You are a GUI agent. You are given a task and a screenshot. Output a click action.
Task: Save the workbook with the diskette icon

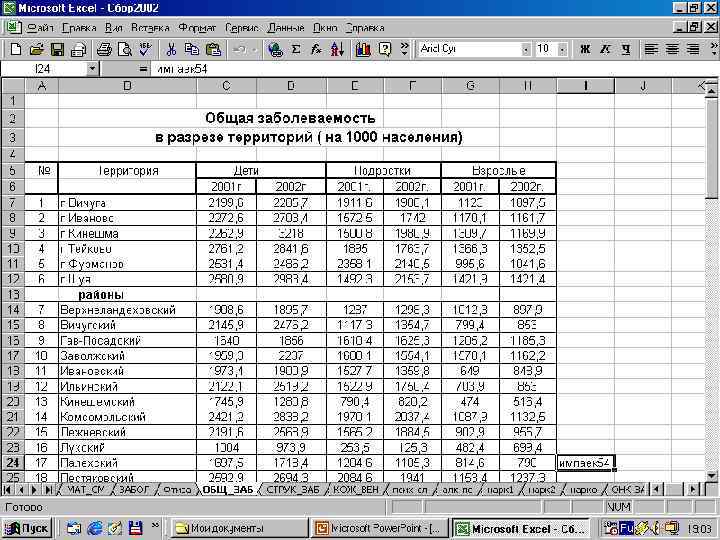click(57, 49)
